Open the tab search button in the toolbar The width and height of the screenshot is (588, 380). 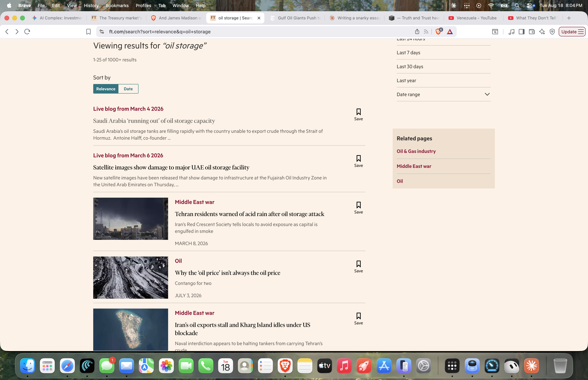(x=495, y=32)
